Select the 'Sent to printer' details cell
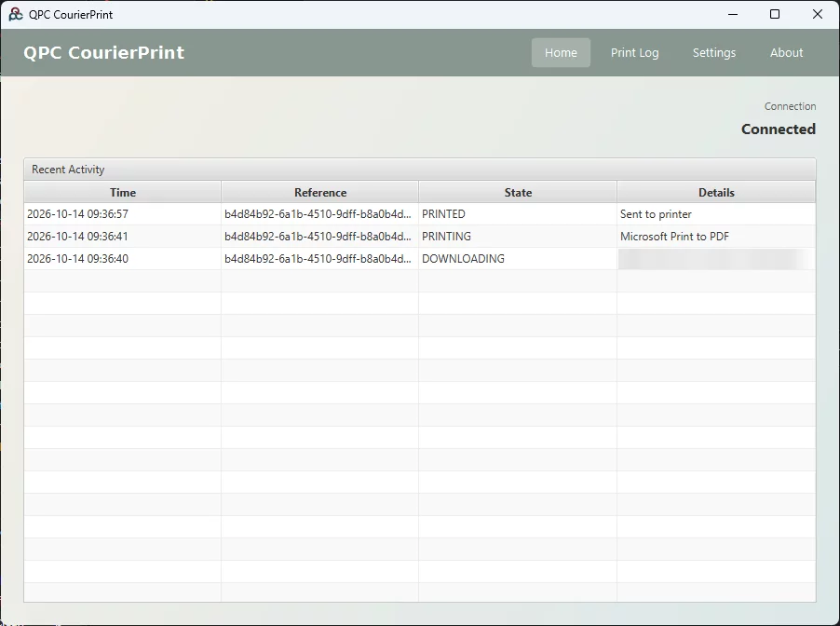This screenshot has height=626, width=840. point(716,214)
